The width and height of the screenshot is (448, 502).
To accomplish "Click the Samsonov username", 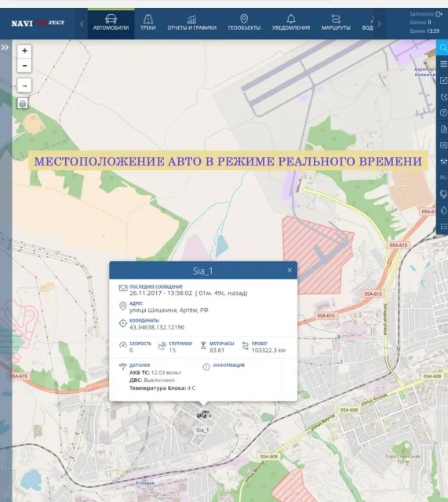I will [421, 14].
